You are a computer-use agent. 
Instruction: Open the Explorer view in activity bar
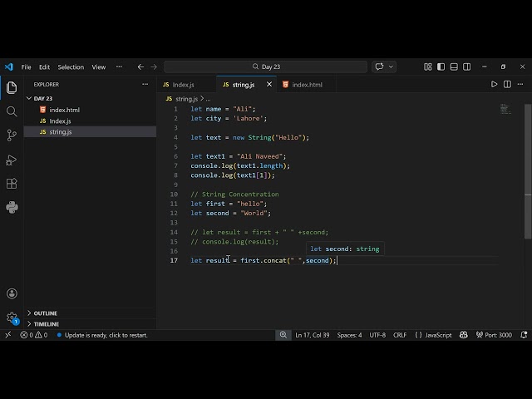tap(12, 87)
